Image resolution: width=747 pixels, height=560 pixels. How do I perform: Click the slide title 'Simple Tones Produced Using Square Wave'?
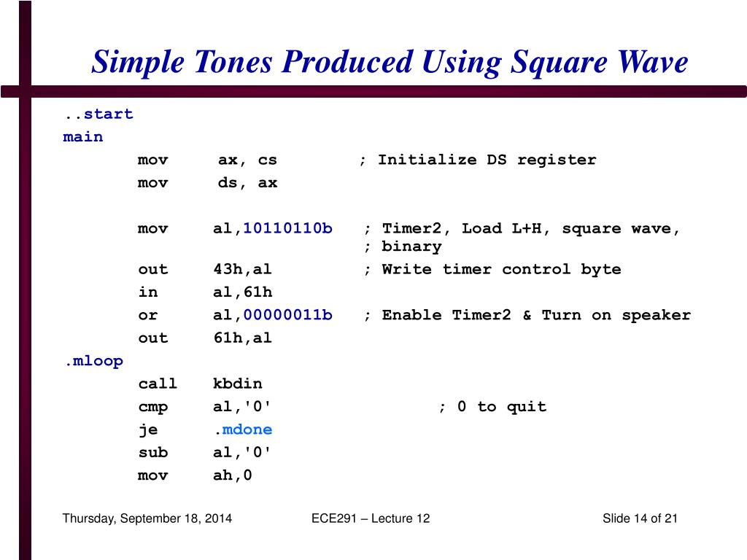(x=390, y=63)
